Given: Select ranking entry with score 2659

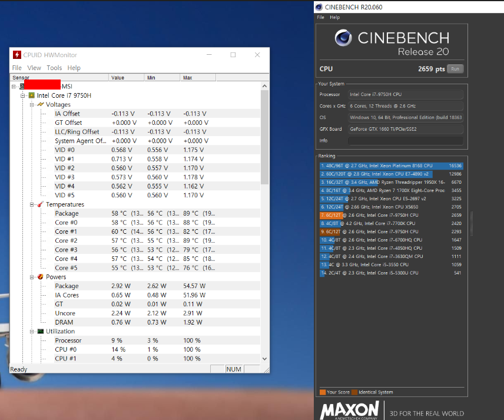Looking at the screenshot, I should pyautogui.click(x=391, y=215).
